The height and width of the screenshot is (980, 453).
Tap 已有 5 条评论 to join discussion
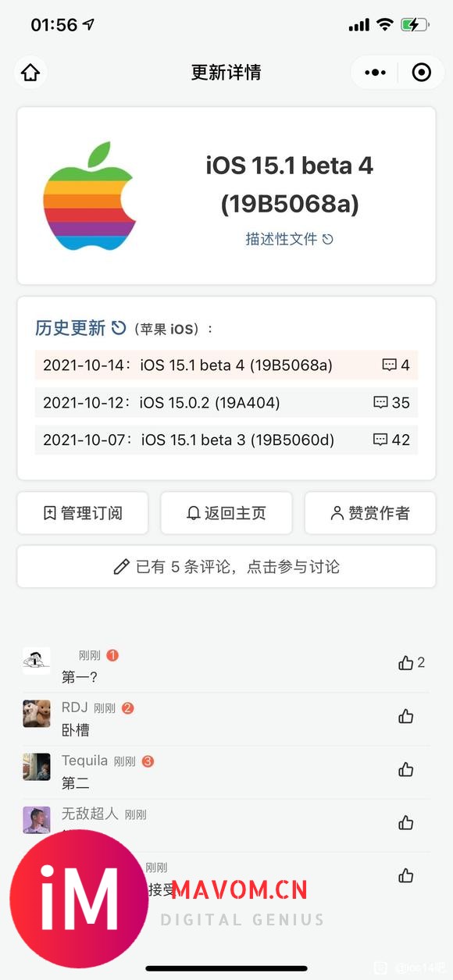(x=226, y=566)
